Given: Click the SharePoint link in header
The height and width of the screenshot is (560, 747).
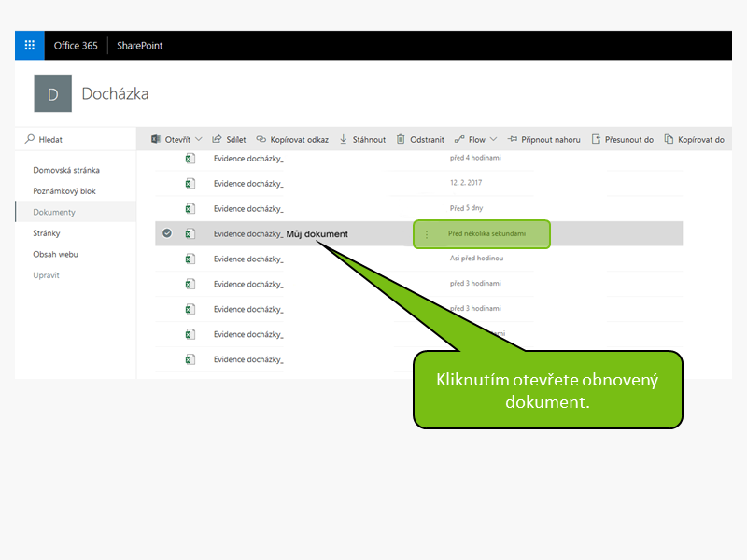Looking at the screenshot, I should click(140, 45).
